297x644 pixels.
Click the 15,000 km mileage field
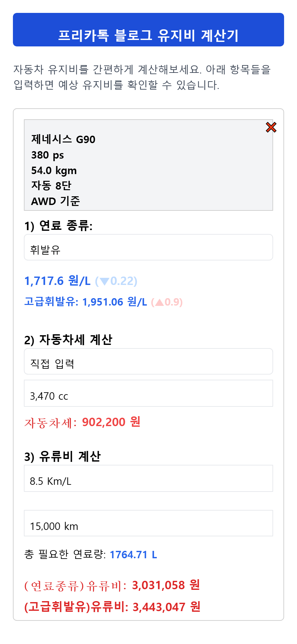(148, 523)
